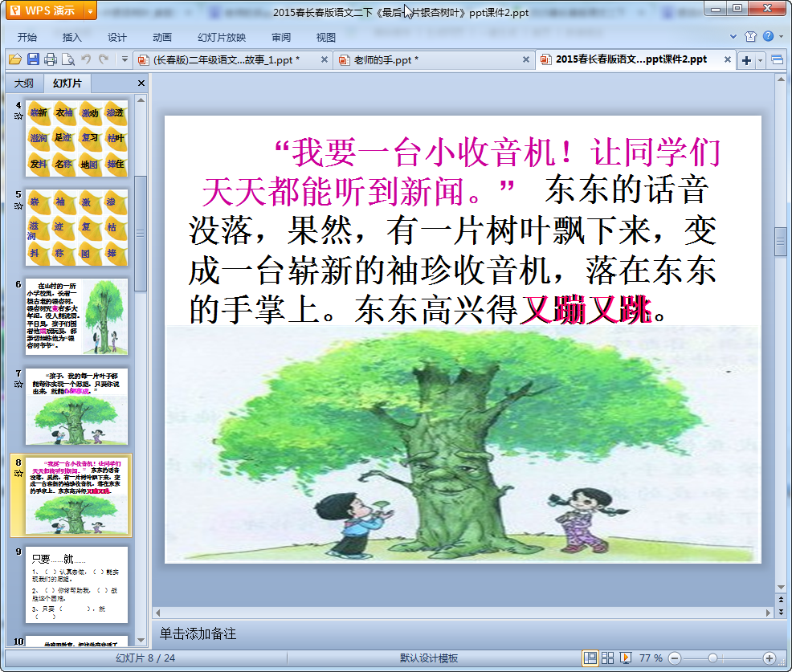Click the slide editor scroll down arrow

tap(781, 587)
